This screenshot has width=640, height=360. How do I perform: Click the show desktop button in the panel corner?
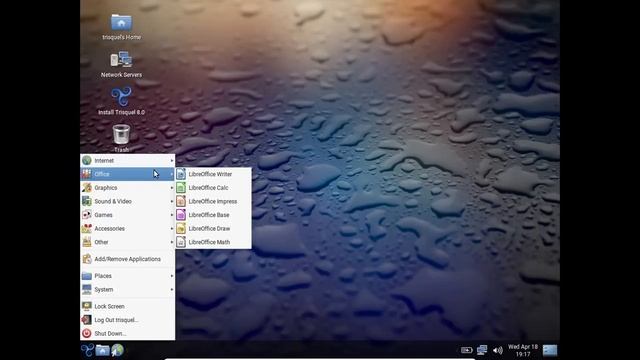550,350
